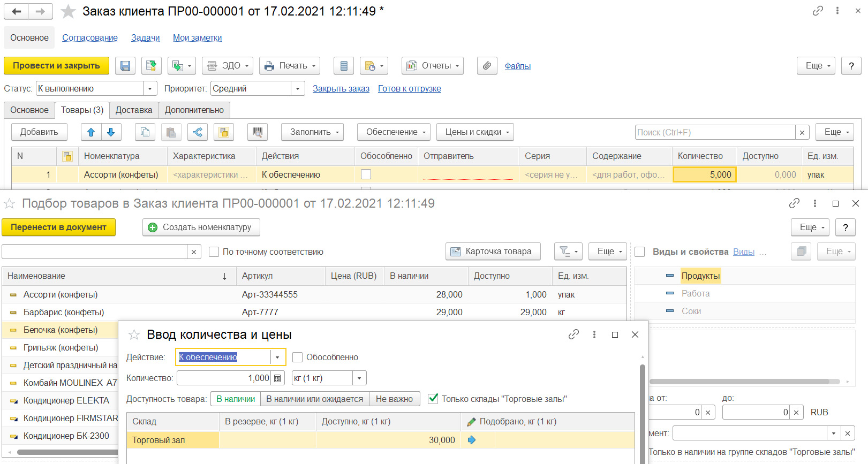Image resolution: width=868 pixels, height=464 pixels.
Task: Select the Продукты category
Action: 700,276
